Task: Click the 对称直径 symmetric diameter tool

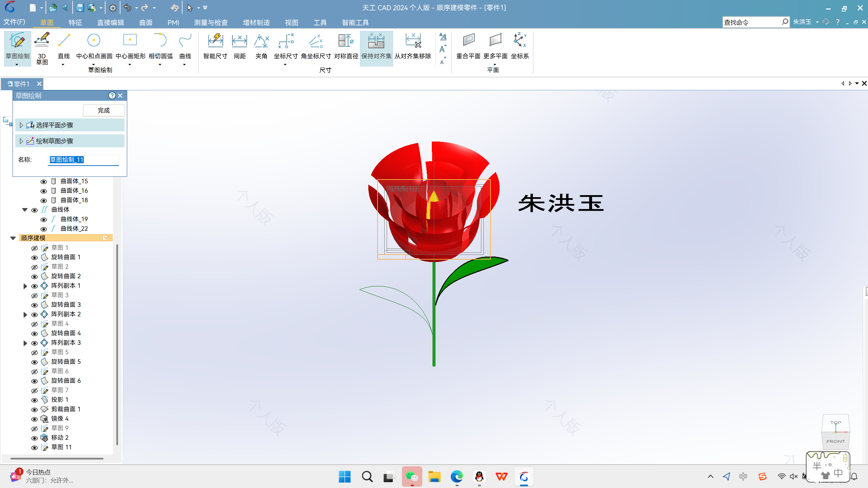Action: [346, 46]
